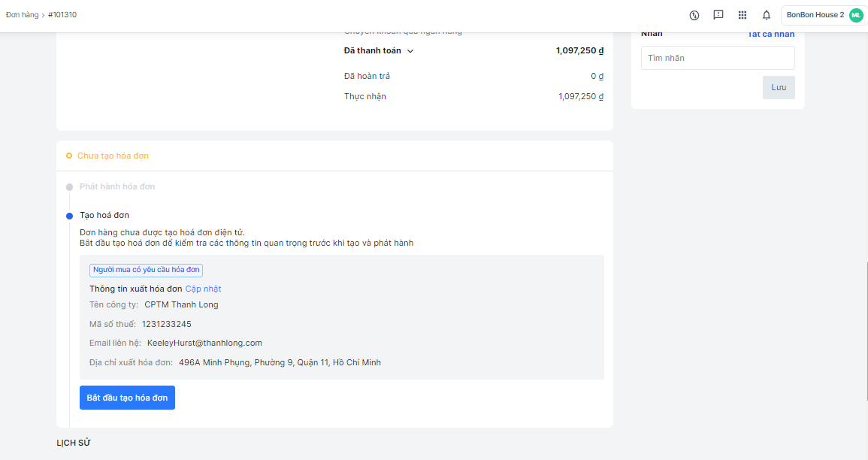Click Bắt đầu tạo hóa đơn button
This screenshot has width=868, height=460.
[x=127, y=398]
